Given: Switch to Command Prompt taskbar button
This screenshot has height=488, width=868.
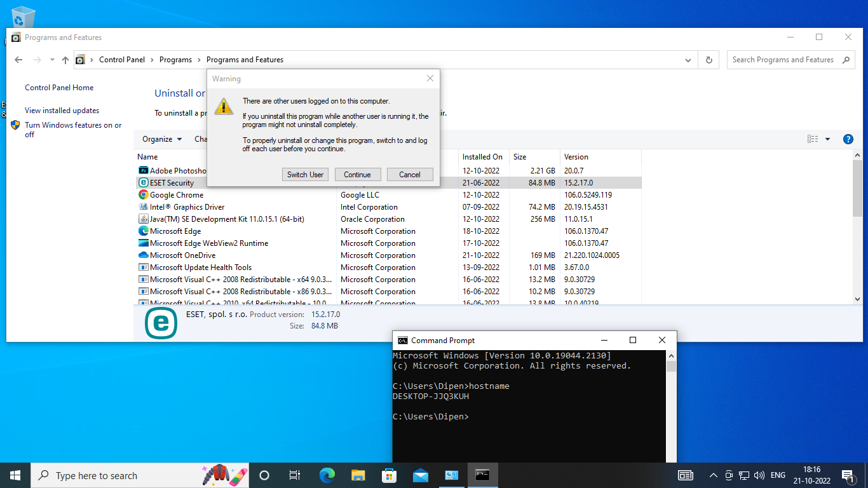Looking at the screenshot, I should [482, 475].
